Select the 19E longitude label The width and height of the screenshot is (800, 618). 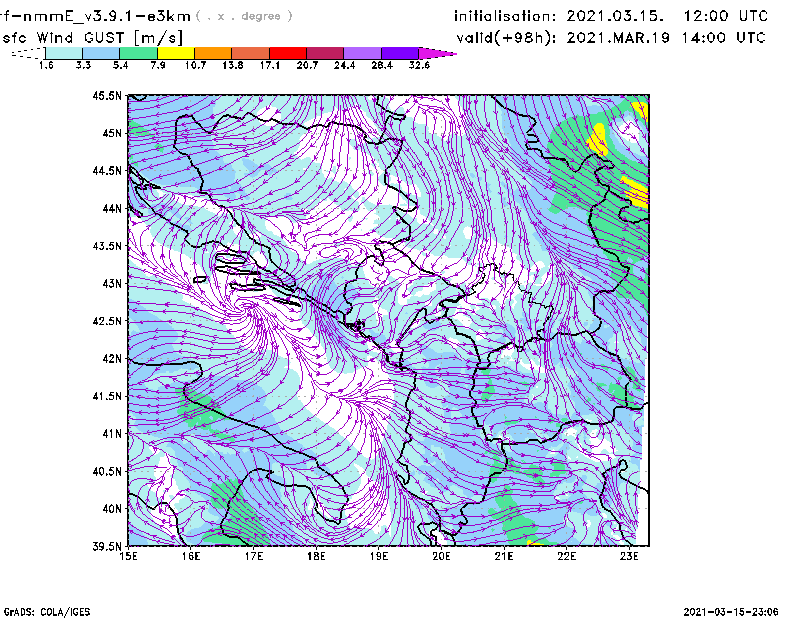tap(379, 556)
